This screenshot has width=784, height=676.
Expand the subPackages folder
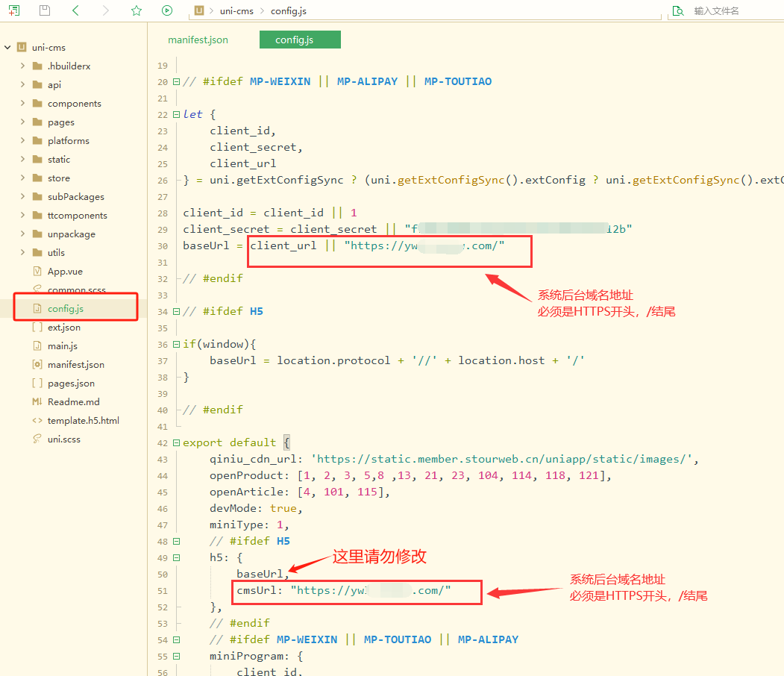pyautogui.click(x=23, y=197)
